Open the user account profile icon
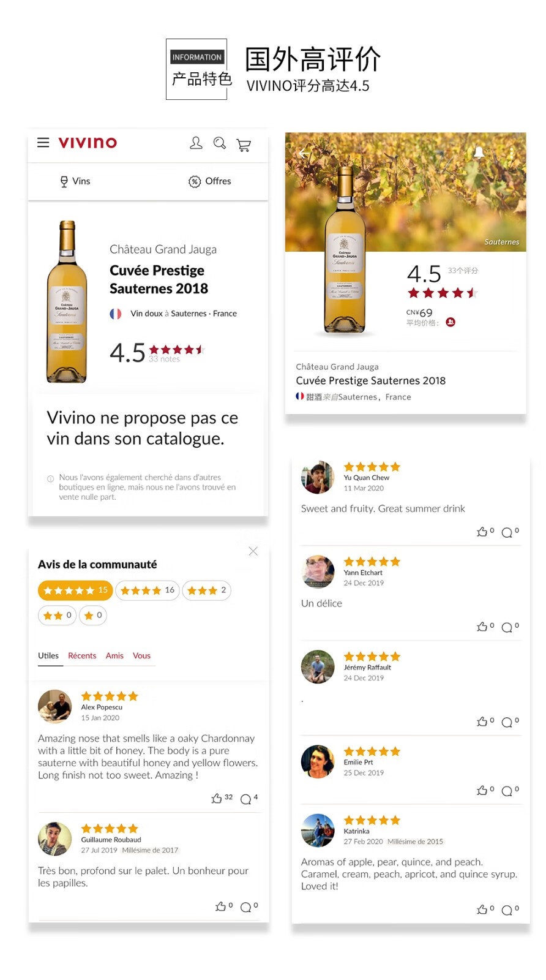This screenshot has height=980, width=546. pyautogui.click(x=196, y=143)
